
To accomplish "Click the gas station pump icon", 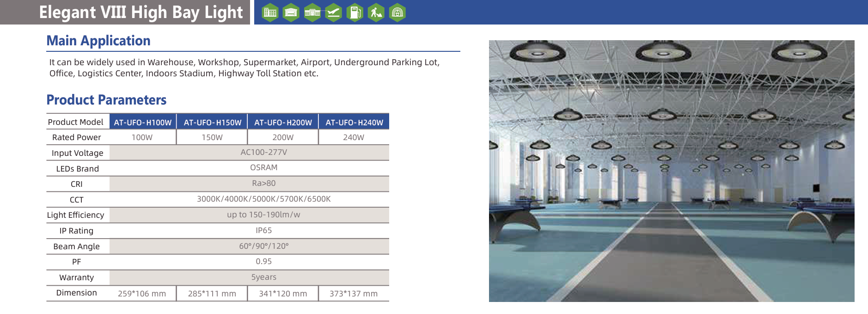I will (x=355, y=12).
